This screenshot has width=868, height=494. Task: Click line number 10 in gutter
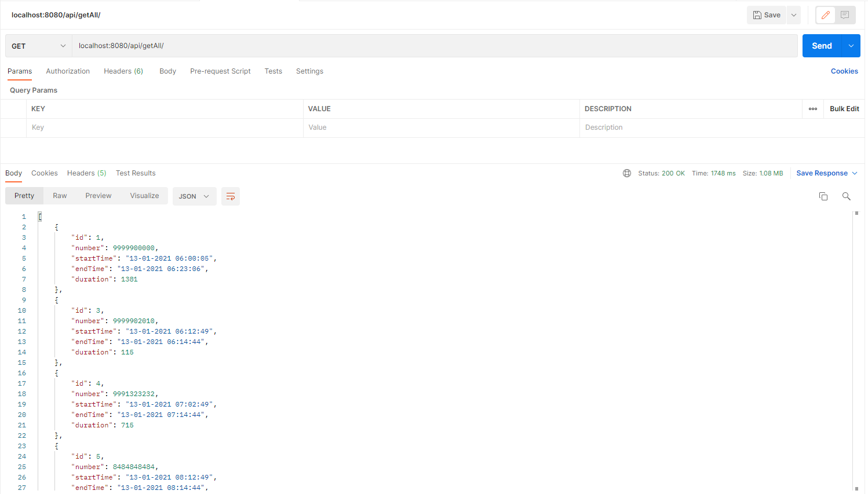coord(22,310)
